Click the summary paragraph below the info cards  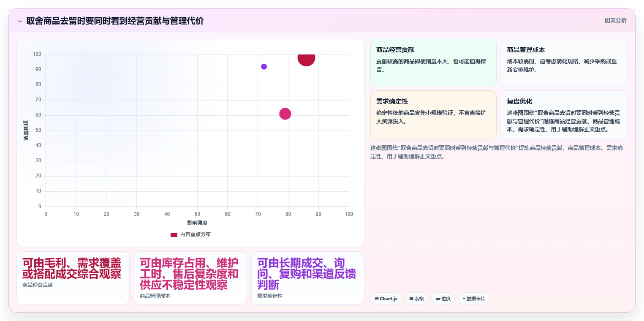pos(497,152)
